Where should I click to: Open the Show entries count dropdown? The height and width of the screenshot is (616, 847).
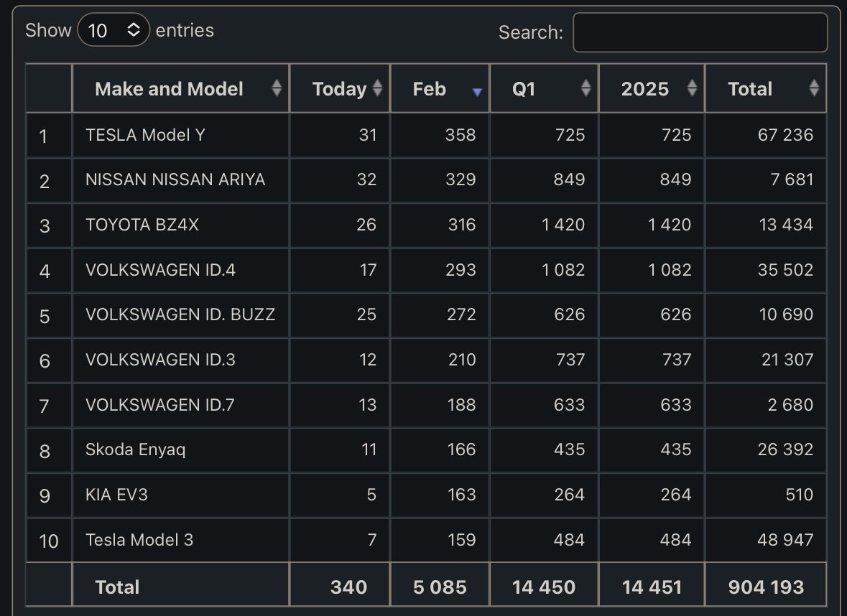click(x=114, y=30)
